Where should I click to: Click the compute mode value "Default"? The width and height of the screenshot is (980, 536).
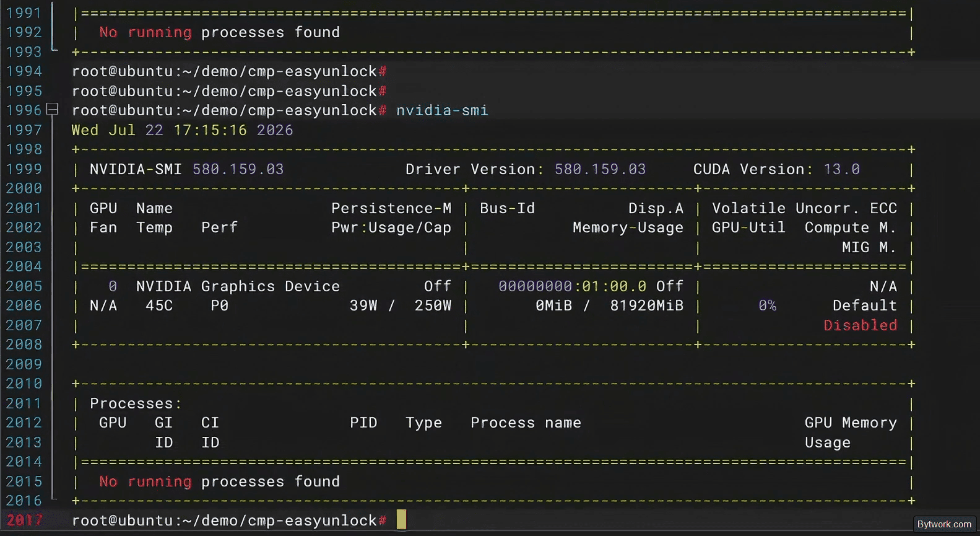click(x=864, y=305)
